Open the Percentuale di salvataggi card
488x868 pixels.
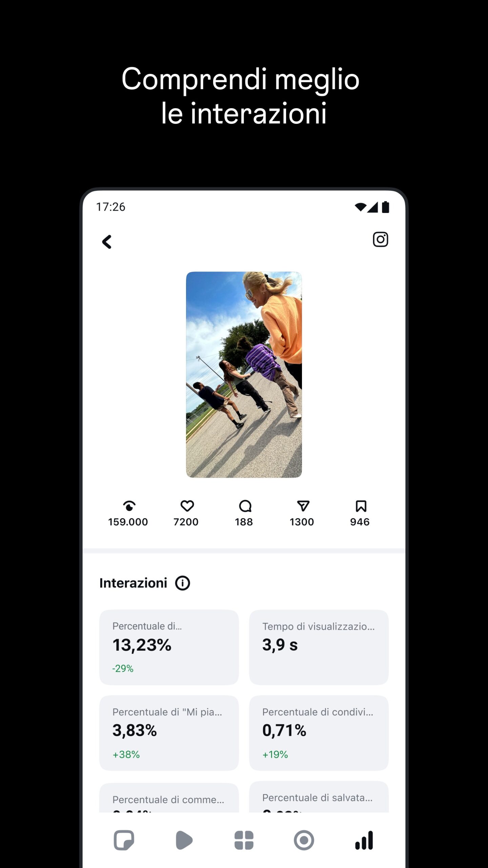click(x=319, y=797)
